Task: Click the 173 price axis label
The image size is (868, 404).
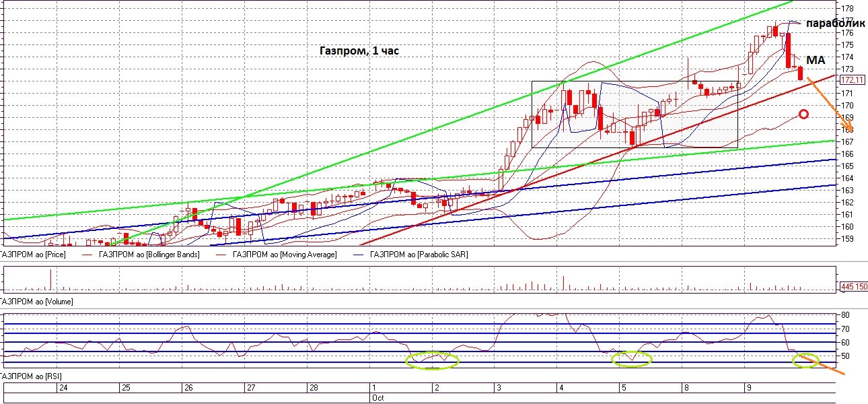Action: tap(847, 69)
